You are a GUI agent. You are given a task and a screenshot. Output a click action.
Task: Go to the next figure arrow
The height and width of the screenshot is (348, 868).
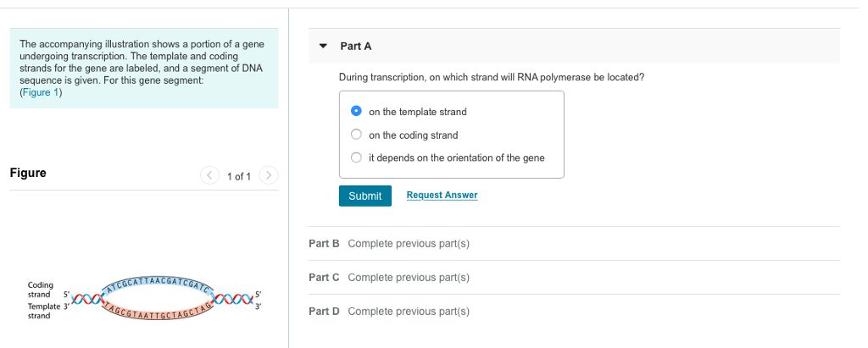point(268,176)
